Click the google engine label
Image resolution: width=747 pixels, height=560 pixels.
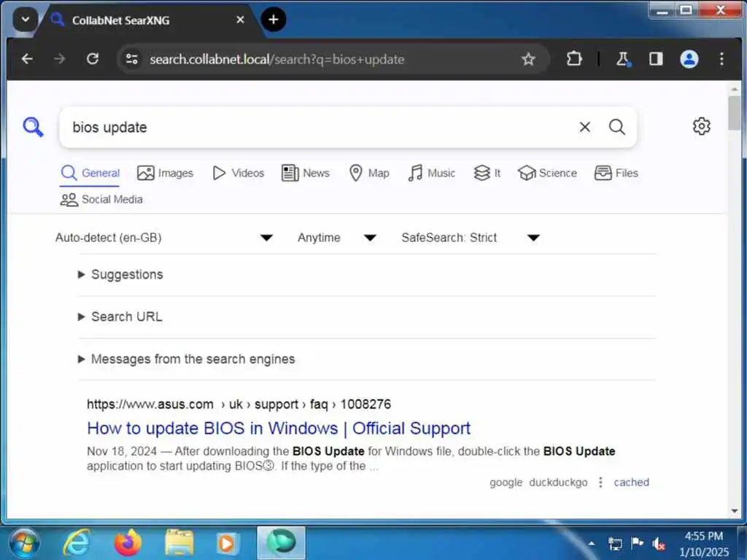coord(506,483)
